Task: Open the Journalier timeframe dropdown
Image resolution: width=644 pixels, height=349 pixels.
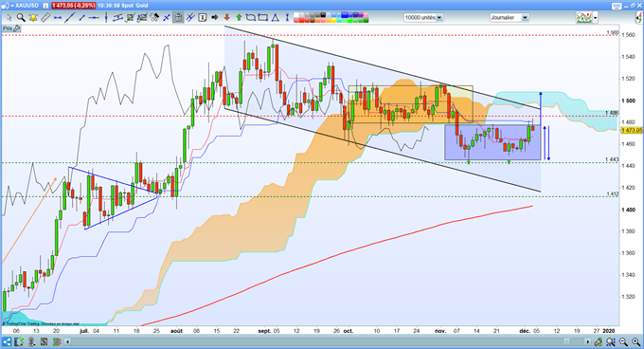Action: pos(525,18)
